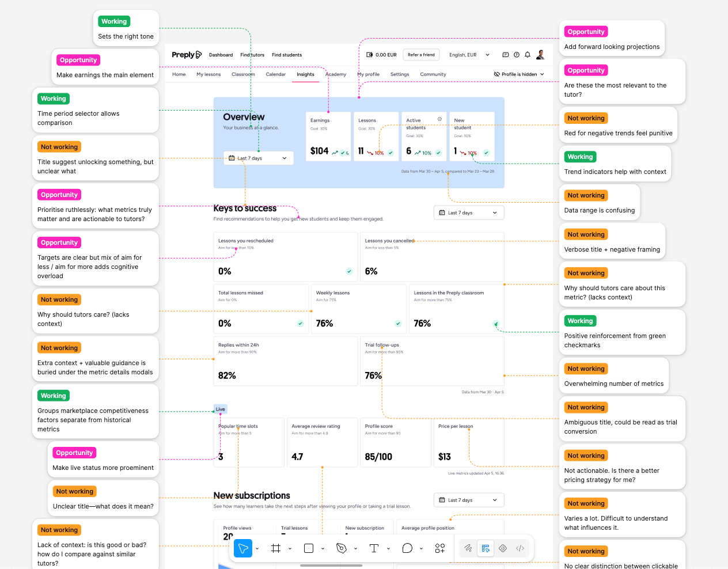Viewport: 728px width, 569px height.
Task: Open the English, EUR language dropdown
Action: (x=469, y=55)
